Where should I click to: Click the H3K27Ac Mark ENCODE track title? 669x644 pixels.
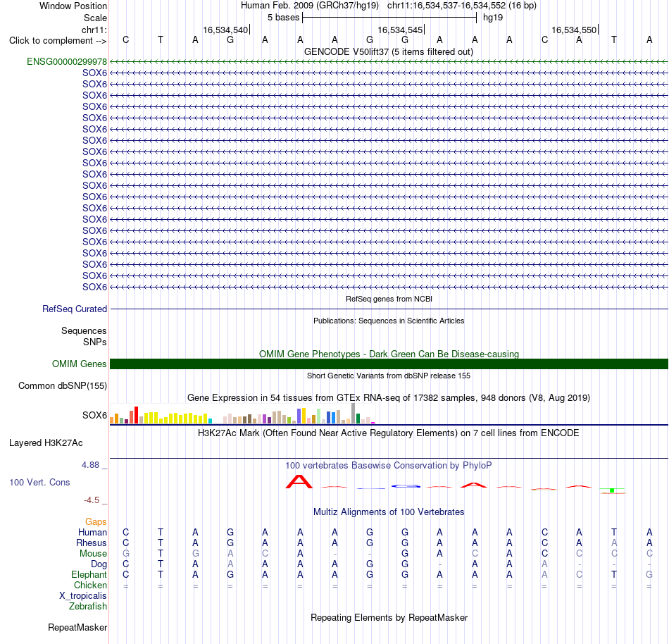(389, 433)
